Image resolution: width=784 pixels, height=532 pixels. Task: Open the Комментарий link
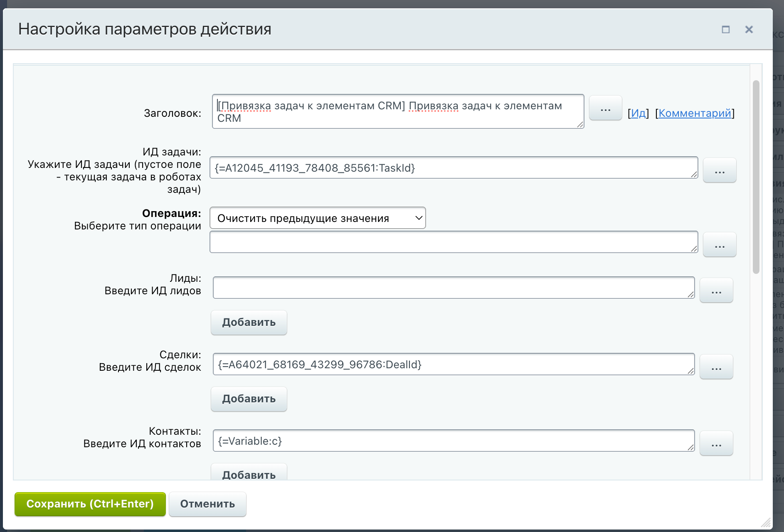click(695, 113)
